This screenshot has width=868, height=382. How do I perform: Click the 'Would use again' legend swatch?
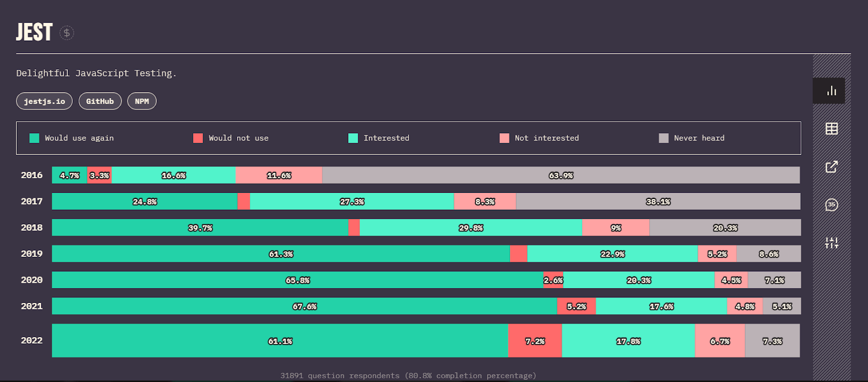[x=34, y=138]
